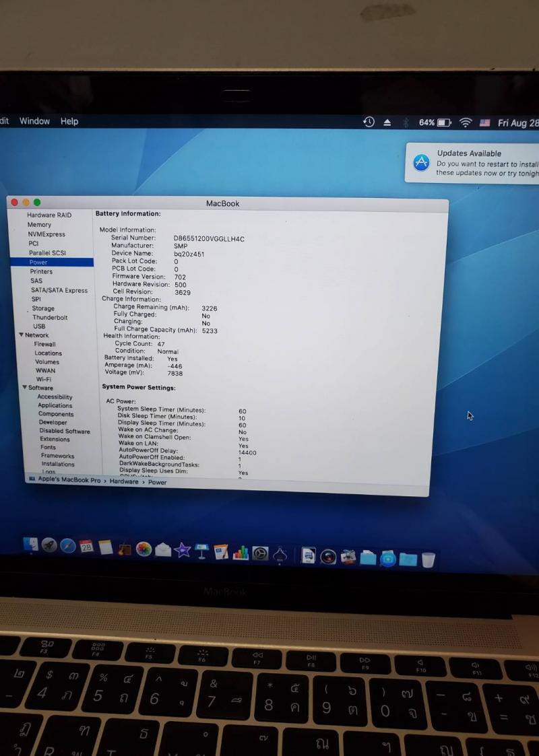Launch Pages document-and-pen icon

pyautogui.click(x=221, y=552)
